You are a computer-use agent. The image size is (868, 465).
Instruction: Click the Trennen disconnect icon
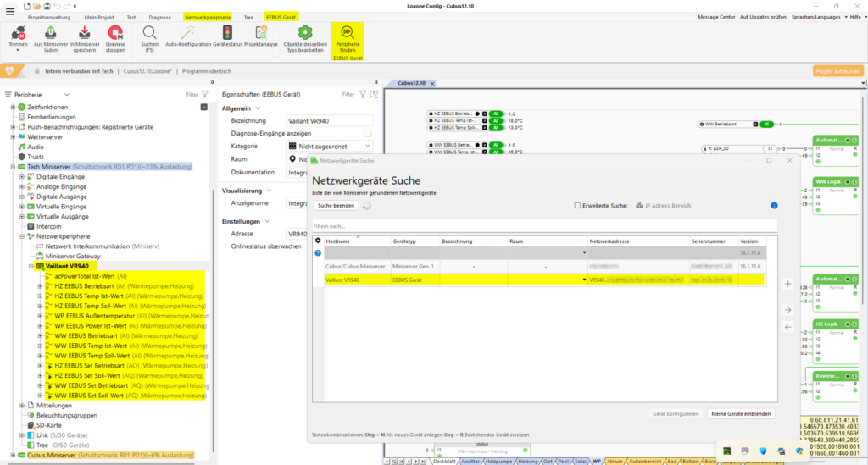click(18, 32)
